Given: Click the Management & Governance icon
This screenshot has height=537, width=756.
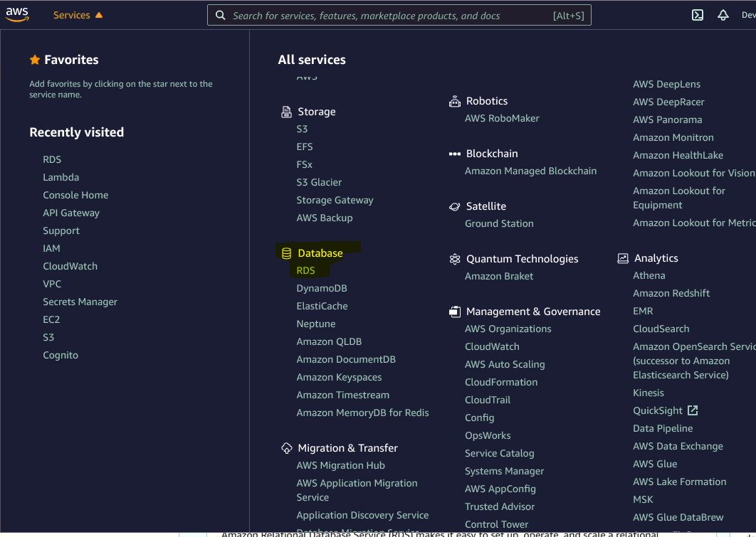Looking at the screenshot, I should coord(454,311).
